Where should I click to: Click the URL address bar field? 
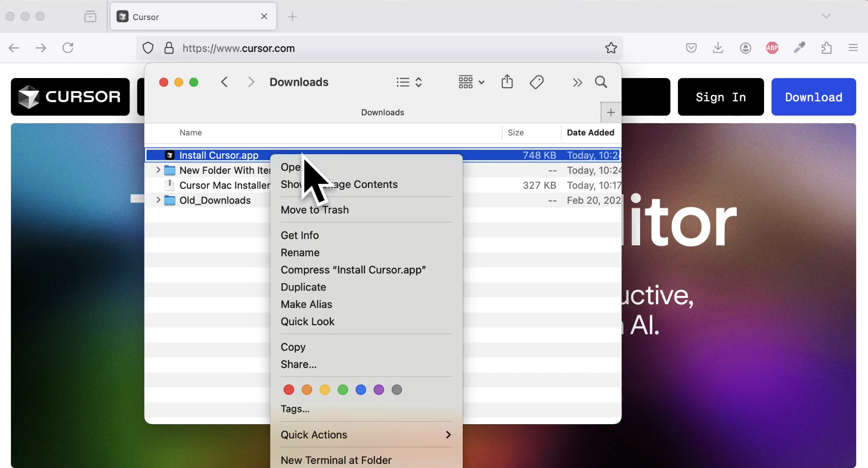pos(379,48)
